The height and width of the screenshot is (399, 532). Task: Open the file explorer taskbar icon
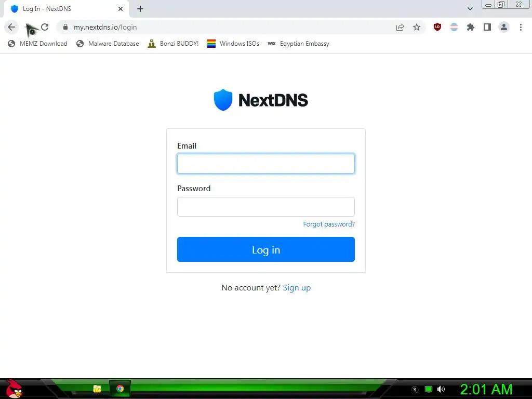pyautogui.click(x=97, y=389)
